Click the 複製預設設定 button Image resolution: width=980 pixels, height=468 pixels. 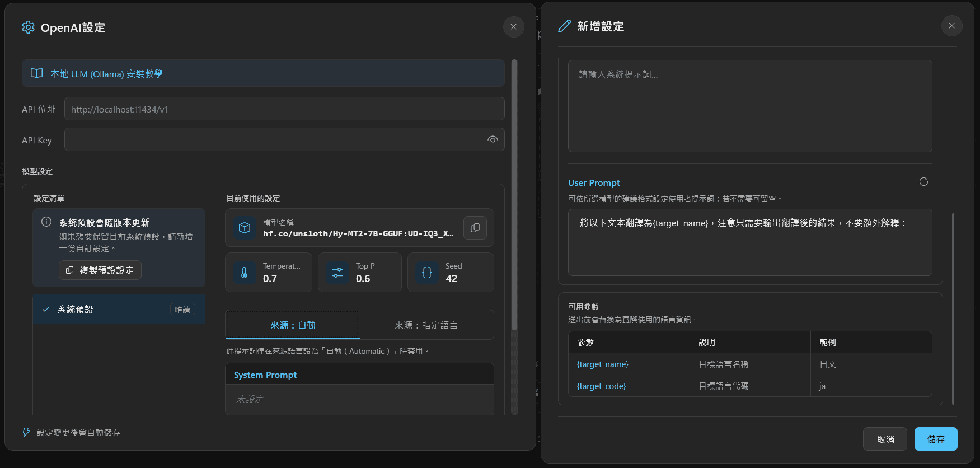click(x=100, y=270)
